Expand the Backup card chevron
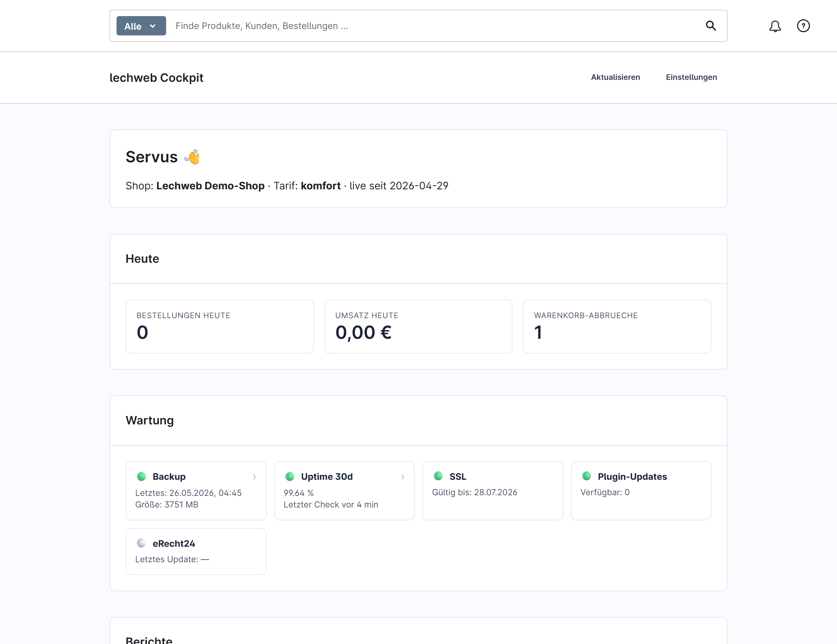 pos(254,477)
